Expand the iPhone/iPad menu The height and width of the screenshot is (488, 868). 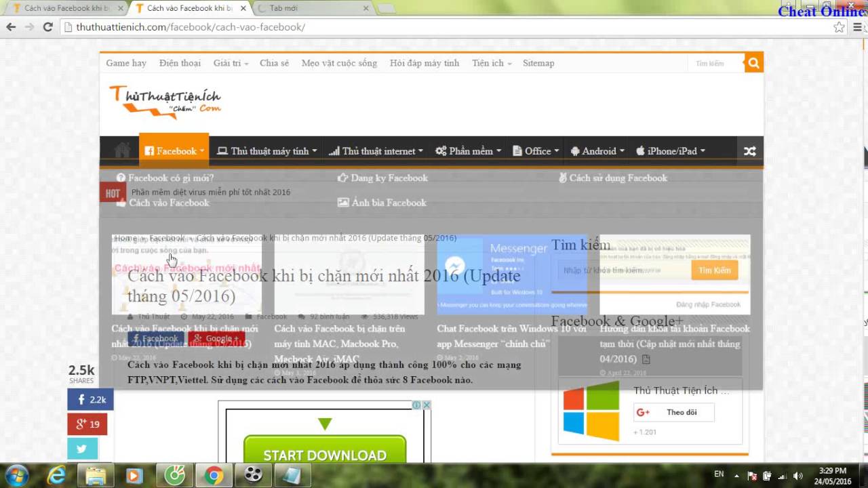coord(670,150)
